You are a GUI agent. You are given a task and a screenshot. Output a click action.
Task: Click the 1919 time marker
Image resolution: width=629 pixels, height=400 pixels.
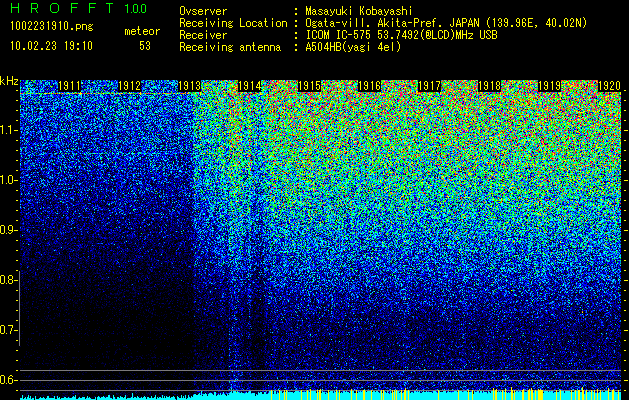coord(549,86)
